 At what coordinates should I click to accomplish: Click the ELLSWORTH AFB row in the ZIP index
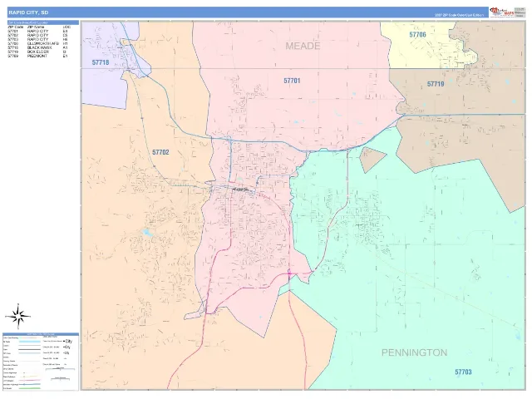[x=37, y=43]
